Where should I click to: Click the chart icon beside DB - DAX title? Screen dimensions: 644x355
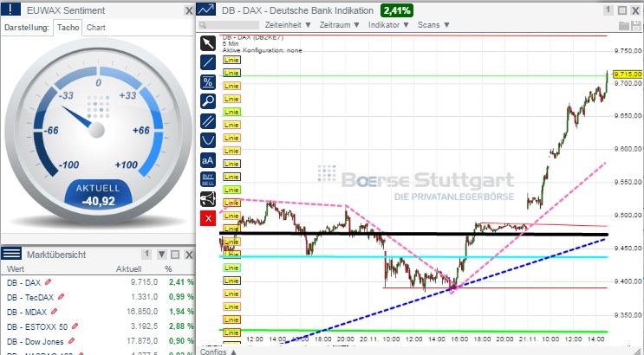click(x=206, y=10)
